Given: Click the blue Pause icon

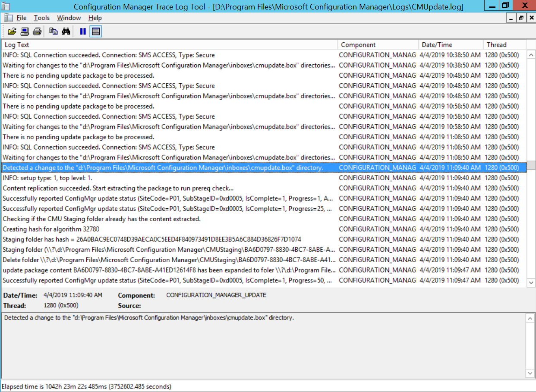Looking at the screenshot, I should 83,31.
